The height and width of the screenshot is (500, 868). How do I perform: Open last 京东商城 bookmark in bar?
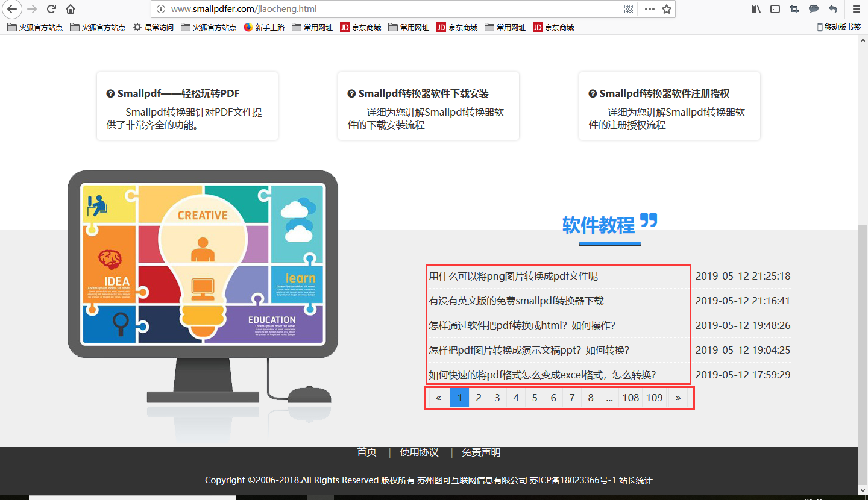553,27
